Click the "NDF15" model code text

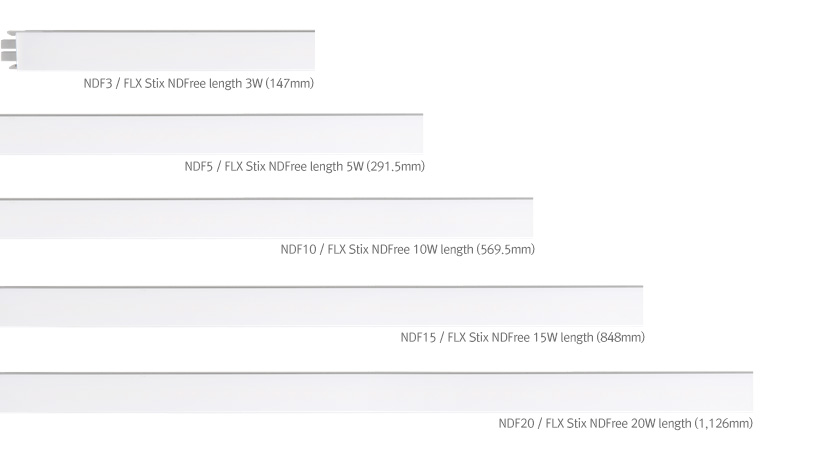[x=418, y=337]
